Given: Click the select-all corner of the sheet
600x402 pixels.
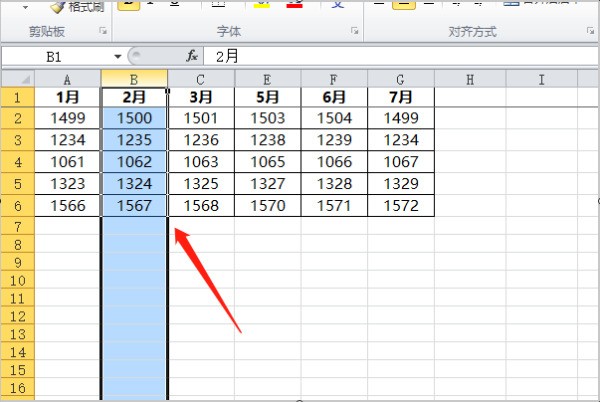Looking at the screenshot, I should pyautogui.click(x=18, y=79).
